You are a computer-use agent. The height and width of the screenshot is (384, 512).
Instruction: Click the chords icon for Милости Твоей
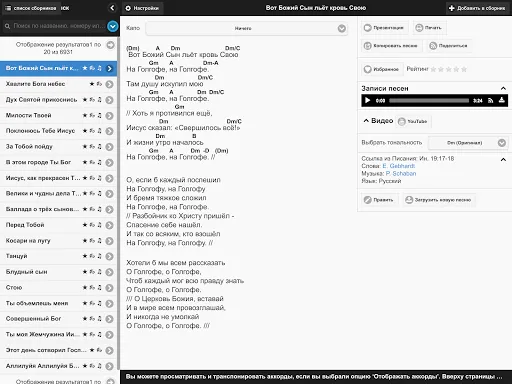(x=92, y=115)
